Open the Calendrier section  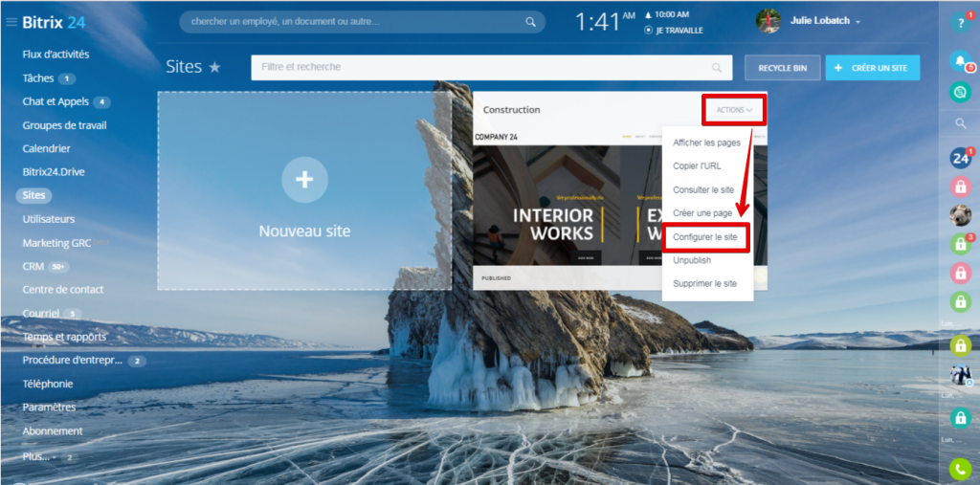[46, 148]
